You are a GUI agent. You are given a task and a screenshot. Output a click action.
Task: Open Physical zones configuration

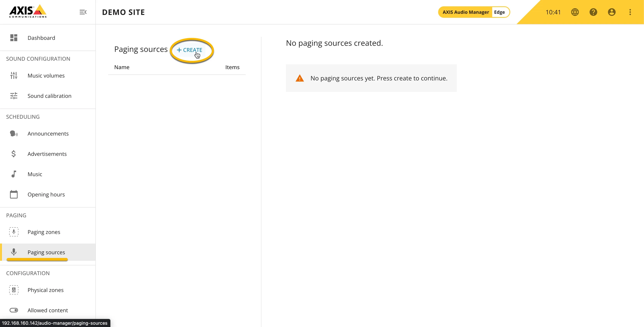point(48,290)
